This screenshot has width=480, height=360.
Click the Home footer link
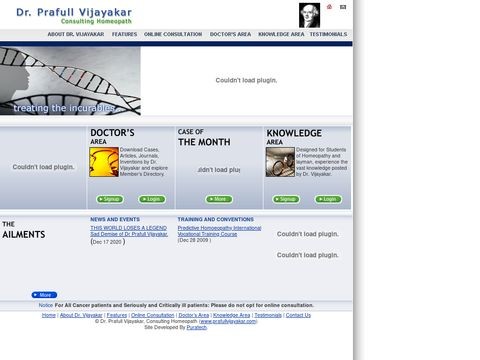click(49, 315)
